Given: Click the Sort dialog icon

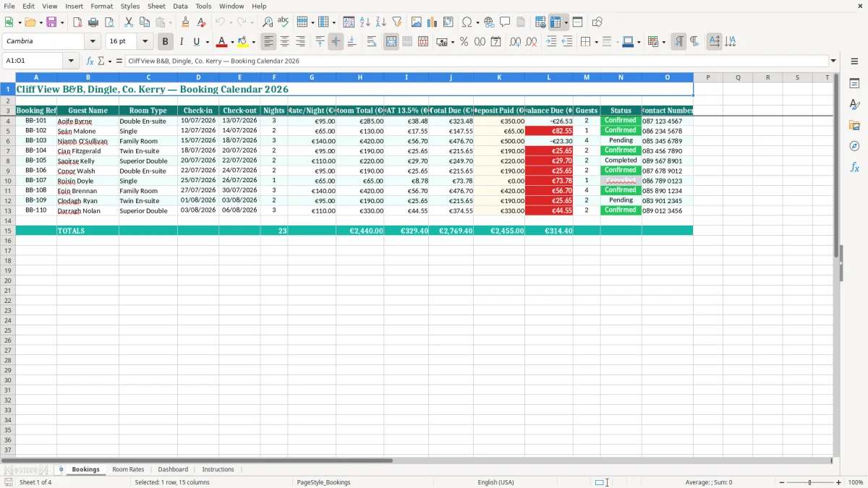Looking at the screenshot, I should (x=349, y=22).
